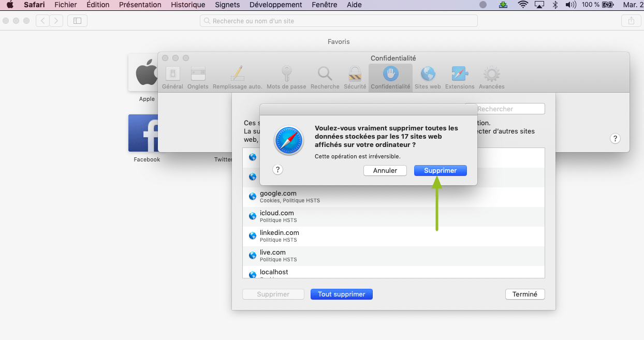This screenshot has height=340, width=644.
Task: Open the Général preferences tab
Action: [172, 78]
